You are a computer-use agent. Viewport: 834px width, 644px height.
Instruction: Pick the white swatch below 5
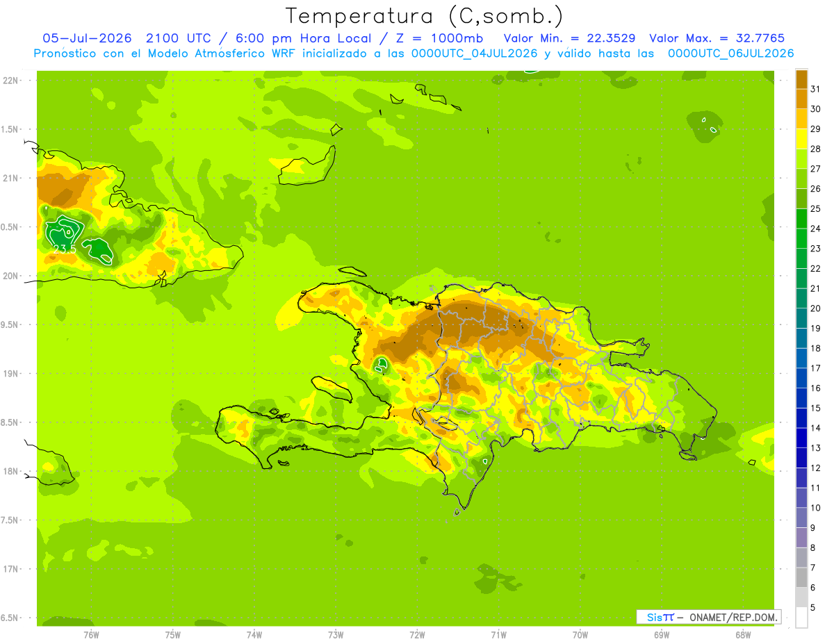pyautogui.click(x=801, y=618)
